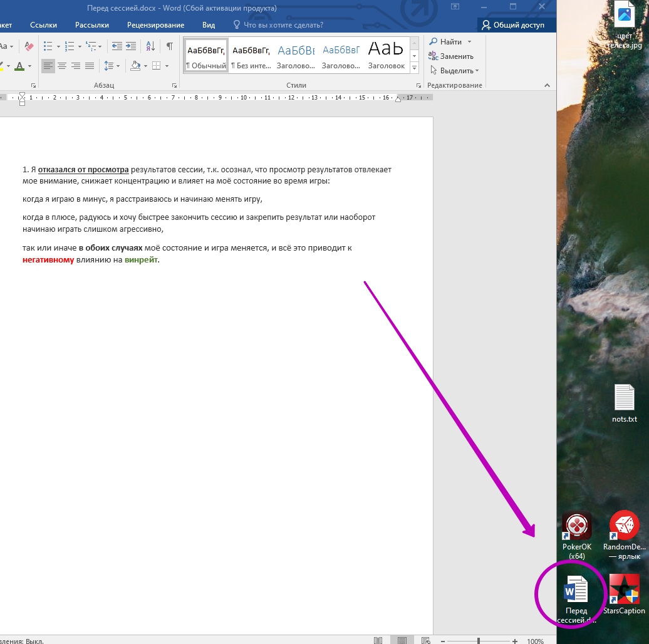Click the 100% zoom level
This screenshot has height=644, width=649.
(535, 641)
